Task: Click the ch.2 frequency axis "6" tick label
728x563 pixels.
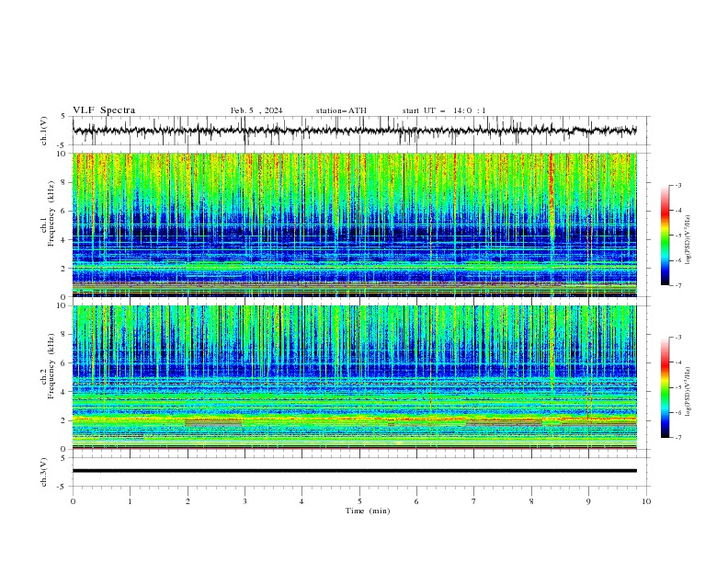Action: (64, 363)
